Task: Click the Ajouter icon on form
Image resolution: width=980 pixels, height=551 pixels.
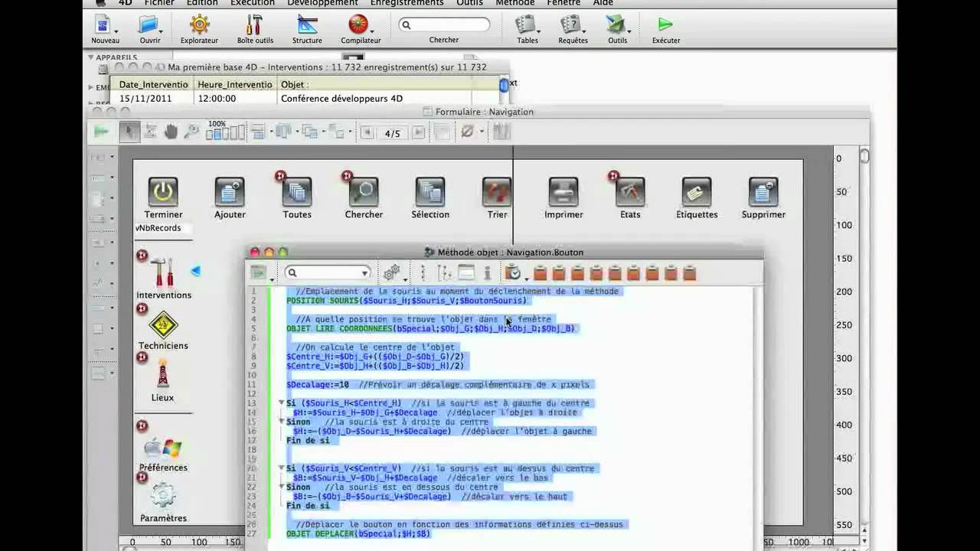Action: click(230, 191)
